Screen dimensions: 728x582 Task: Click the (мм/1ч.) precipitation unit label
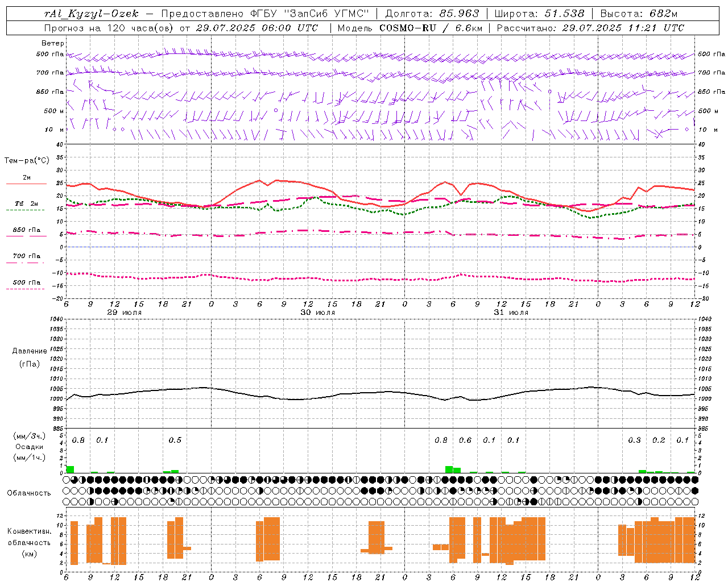click(x=30, y=457)
